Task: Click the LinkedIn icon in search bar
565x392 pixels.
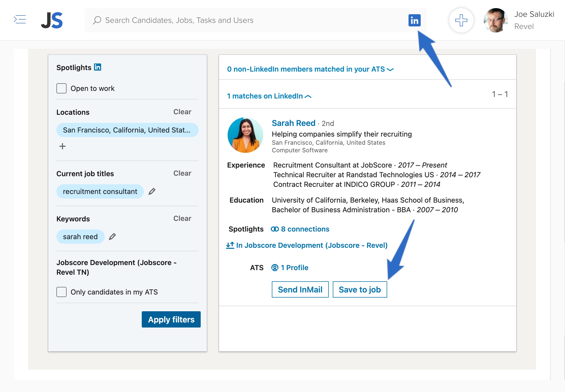Action: [414, 20]
